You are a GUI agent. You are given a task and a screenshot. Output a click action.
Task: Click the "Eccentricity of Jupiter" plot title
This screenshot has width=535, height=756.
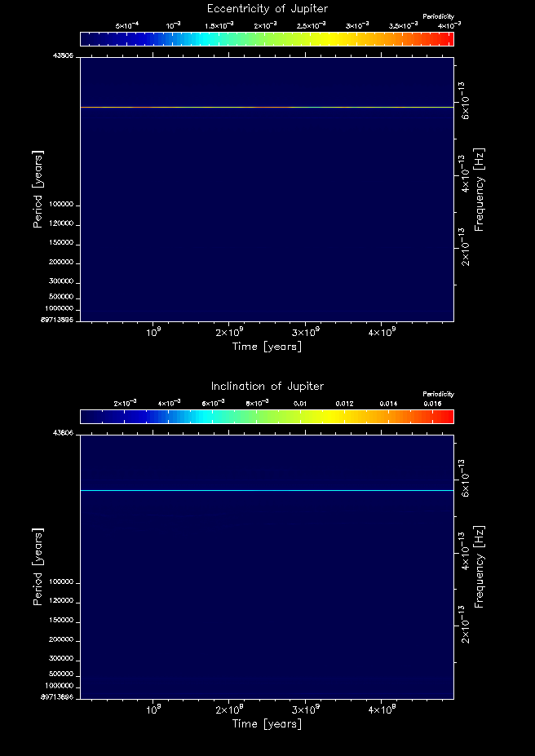pyautogui.click(x=267, y=8)
